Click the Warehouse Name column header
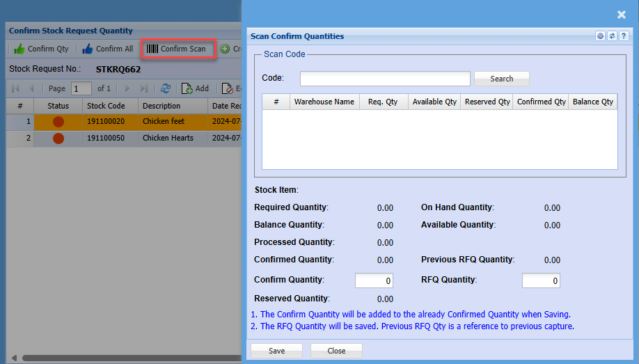 pyautogui.click(x=324, y=102)
